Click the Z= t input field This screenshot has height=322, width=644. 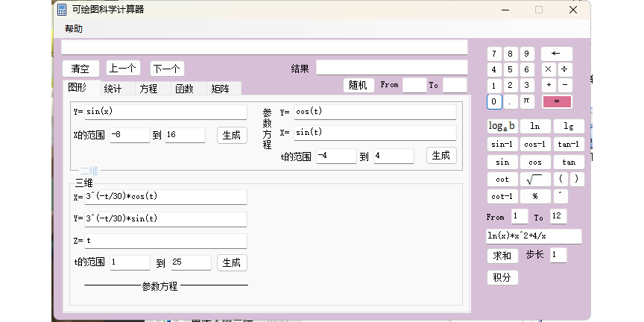point(166,241)
